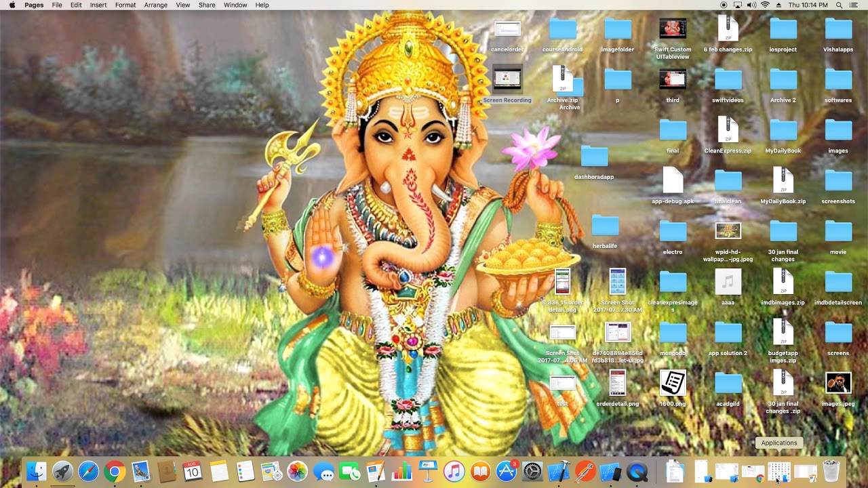Open the Window menu

[x=235, y=5]
